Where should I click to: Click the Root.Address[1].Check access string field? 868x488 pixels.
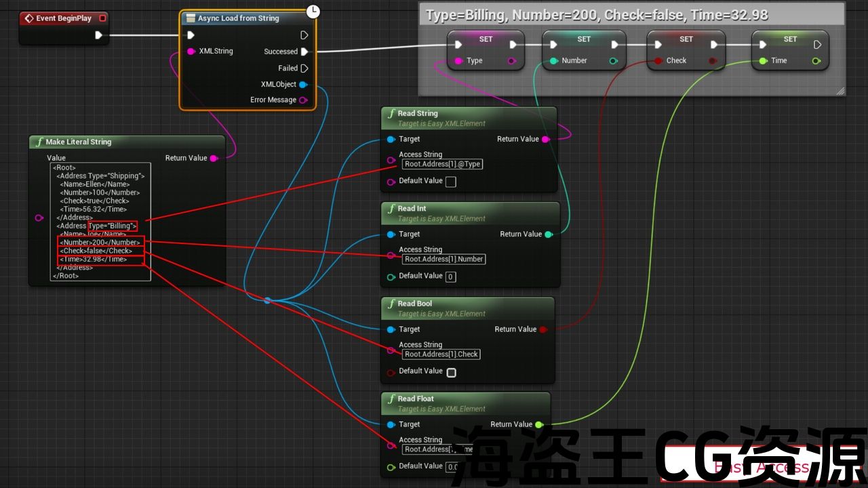441,354
